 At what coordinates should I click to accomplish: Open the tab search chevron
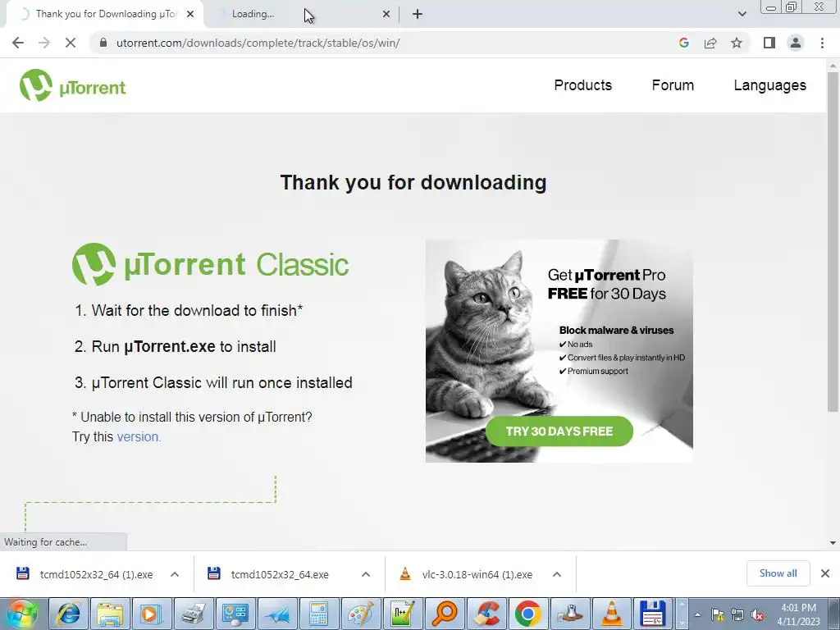(x=742, y=14)
